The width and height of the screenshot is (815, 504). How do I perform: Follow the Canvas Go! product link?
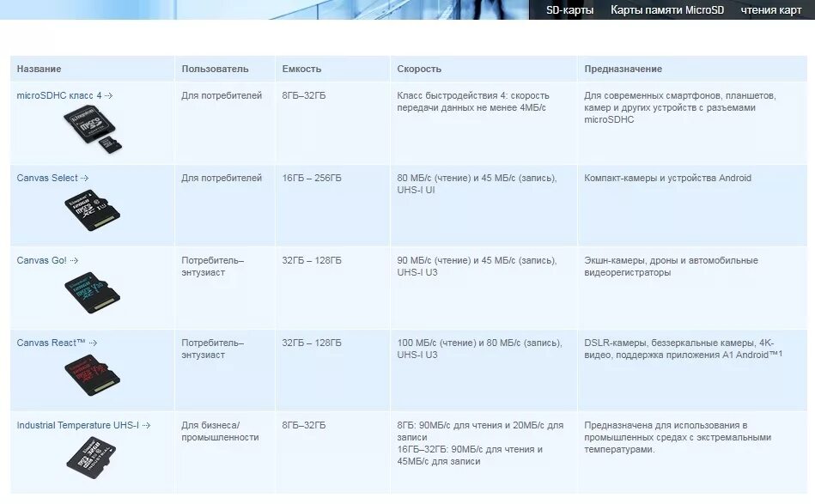point(41,260)
